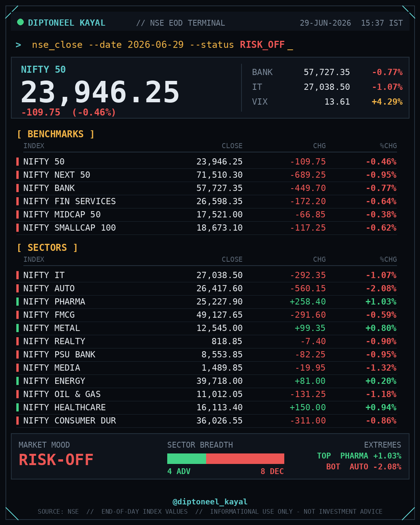This screenshot has width=420, height=525.
Task: Click the red decliners part of breadth bar
Action: (245, 458)
